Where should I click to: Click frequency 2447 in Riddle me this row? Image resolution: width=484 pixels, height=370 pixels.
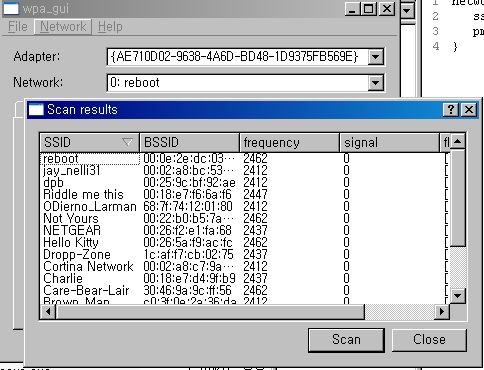click(255, 195)
